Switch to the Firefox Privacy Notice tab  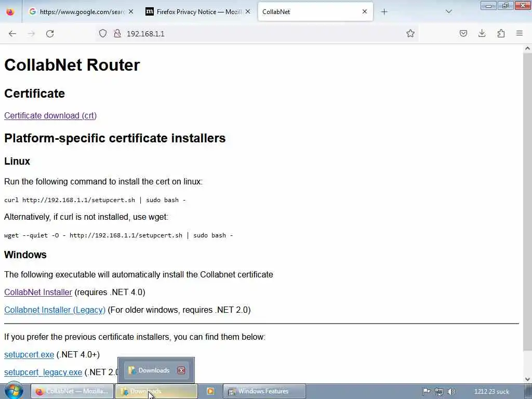point(198,12)
